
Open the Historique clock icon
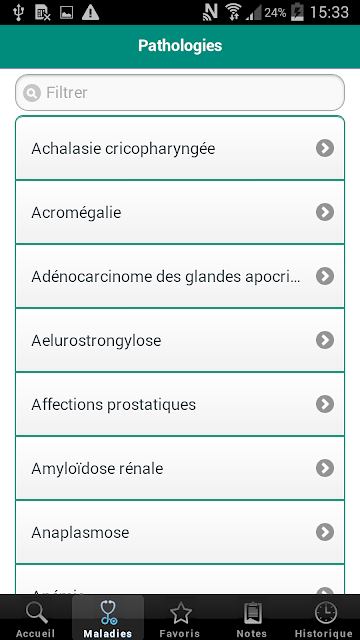click(325, 613)
